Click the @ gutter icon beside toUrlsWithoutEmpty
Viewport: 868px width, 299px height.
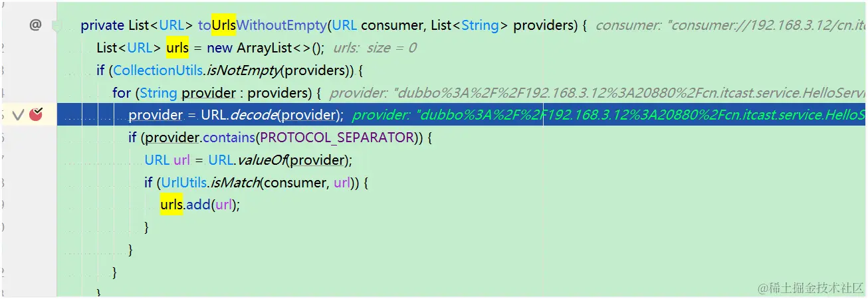tap(35, 25)
